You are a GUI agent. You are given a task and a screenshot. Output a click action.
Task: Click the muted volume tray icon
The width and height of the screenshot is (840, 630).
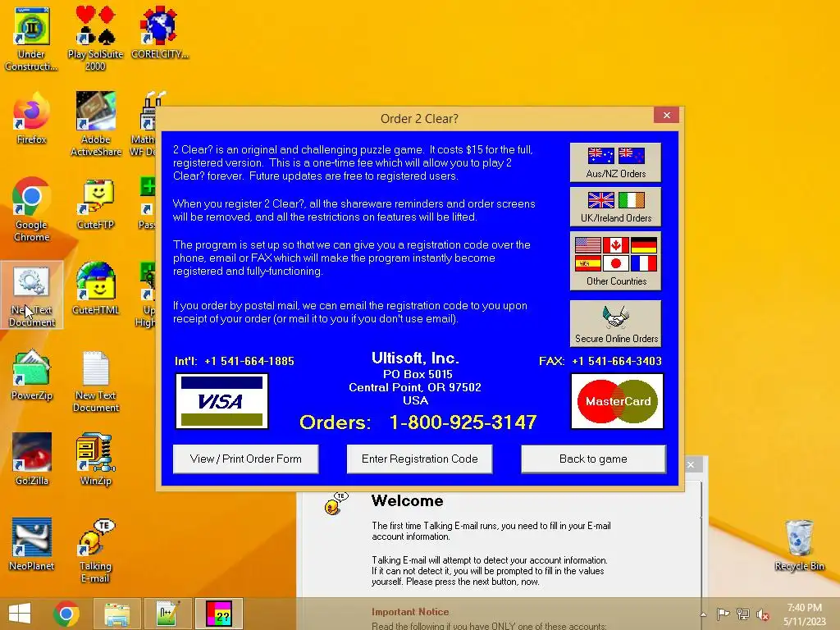(762, 614)
